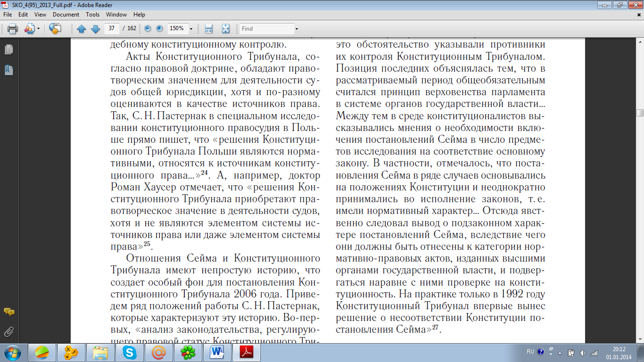Viewport: 644px width, 362px height.
Task: Select the Fit Width scrolling icon
Action: coord(209,29)
